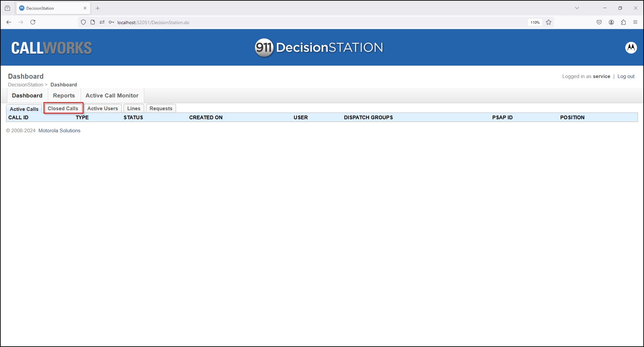This screenshot has height=347, width=644.
Task: Open a new browser tab
Action: tap(97, 8)
